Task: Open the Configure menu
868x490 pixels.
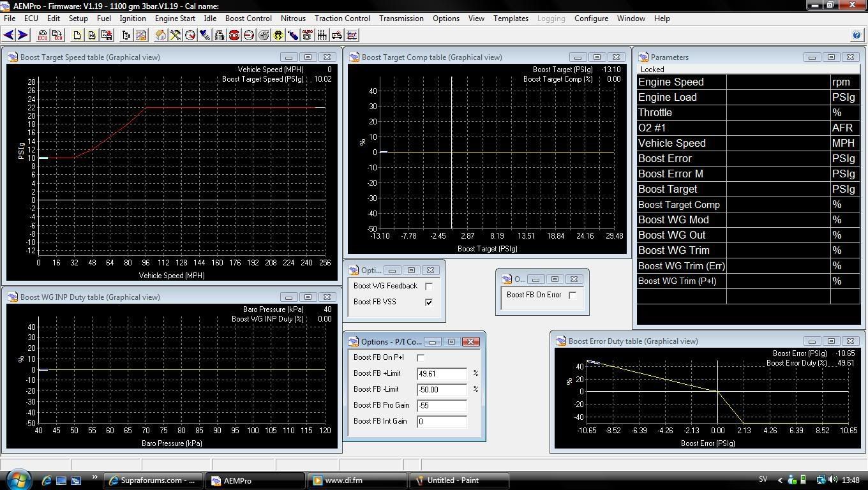Action: click(x=591, y=19)
